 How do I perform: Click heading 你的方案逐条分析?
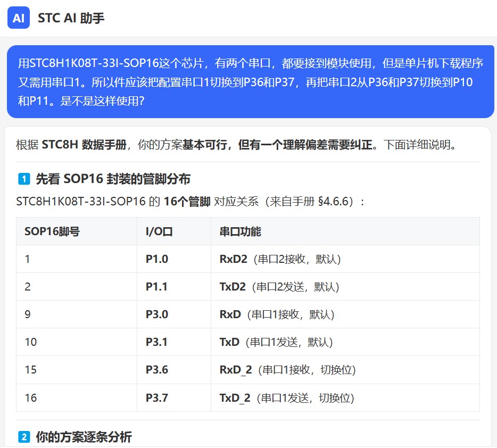84,437
